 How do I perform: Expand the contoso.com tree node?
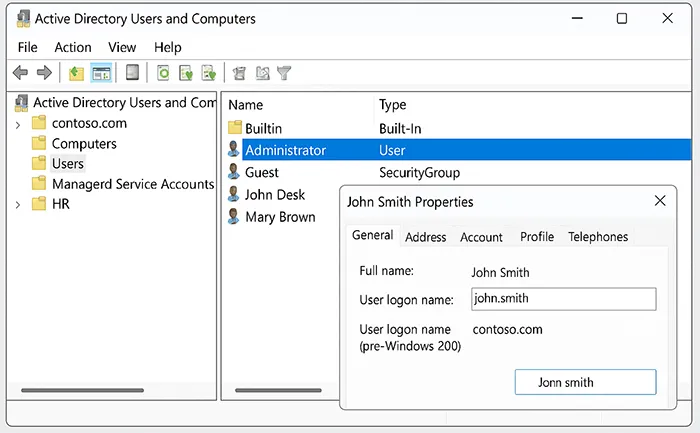pos(18,124)
